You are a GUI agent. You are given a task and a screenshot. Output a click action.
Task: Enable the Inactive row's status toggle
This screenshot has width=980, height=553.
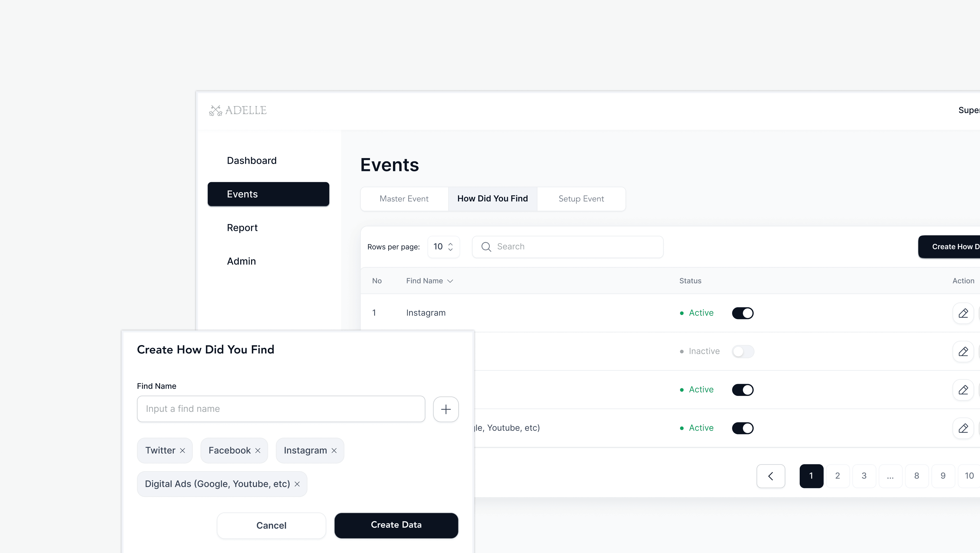pyautogui.click(x=743, y=351)
